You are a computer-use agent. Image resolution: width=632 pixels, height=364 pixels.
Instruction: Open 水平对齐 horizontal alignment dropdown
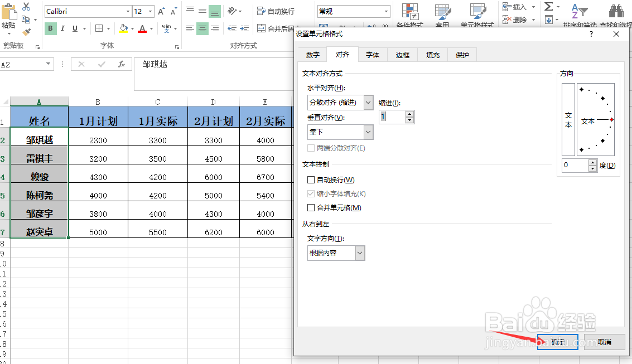pos(368,103)
